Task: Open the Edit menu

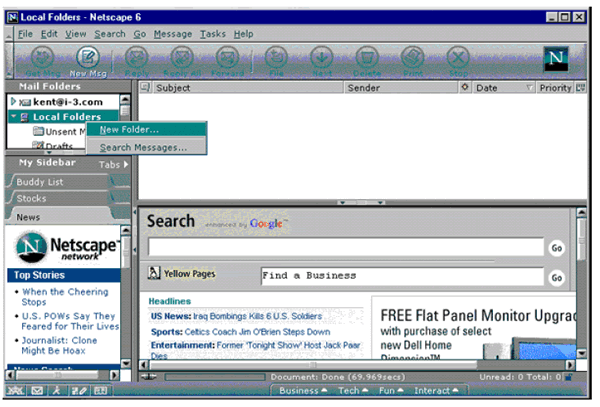Action: 49,34
